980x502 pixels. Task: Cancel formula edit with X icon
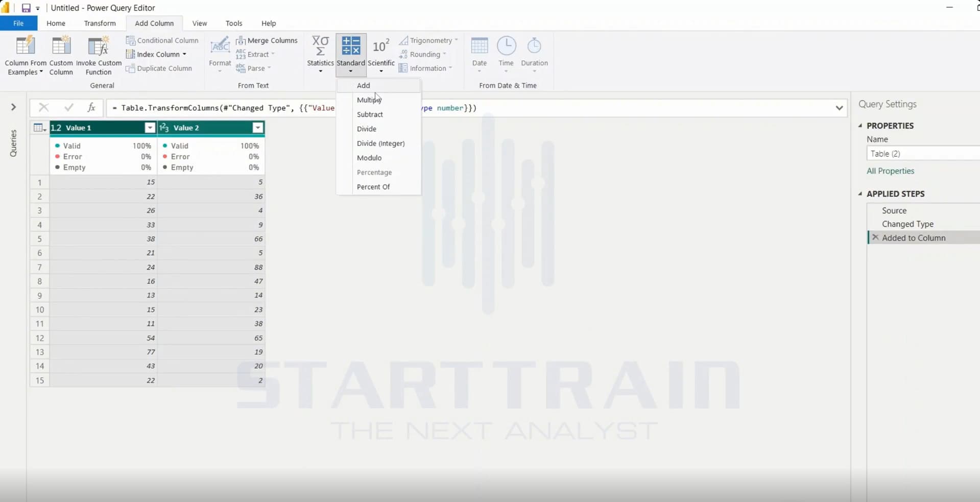44,107
